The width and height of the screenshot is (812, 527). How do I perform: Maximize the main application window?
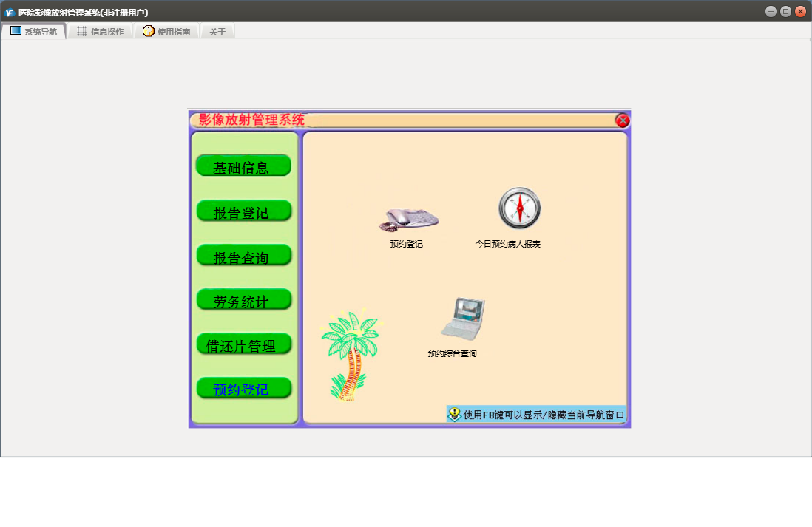pyautogui.click(x=785, y=11)
